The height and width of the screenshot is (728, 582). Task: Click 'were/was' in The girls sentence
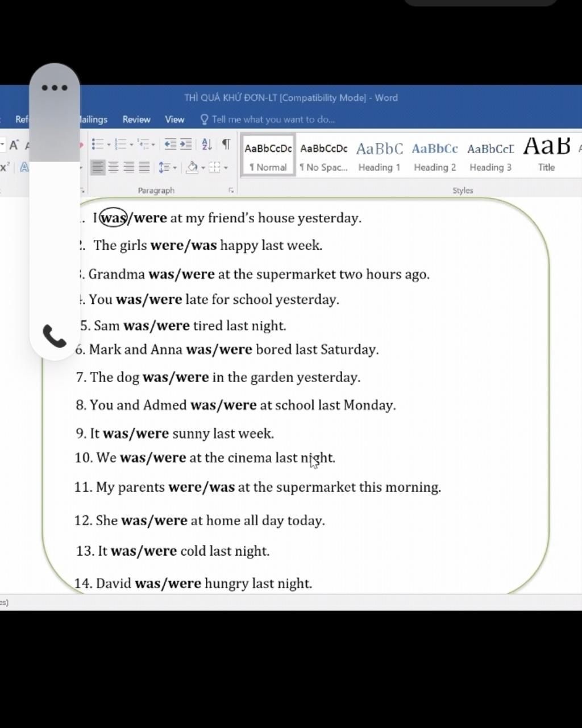coord(184,245)
